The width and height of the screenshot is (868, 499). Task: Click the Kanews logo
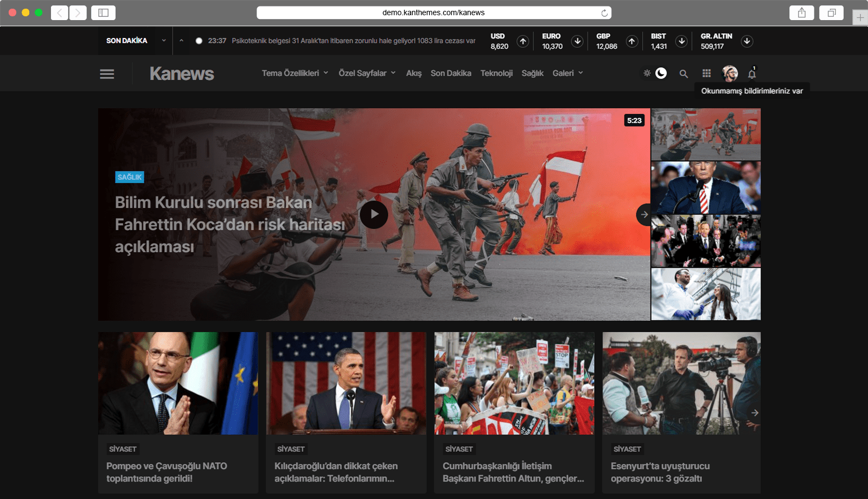point(182,74)
